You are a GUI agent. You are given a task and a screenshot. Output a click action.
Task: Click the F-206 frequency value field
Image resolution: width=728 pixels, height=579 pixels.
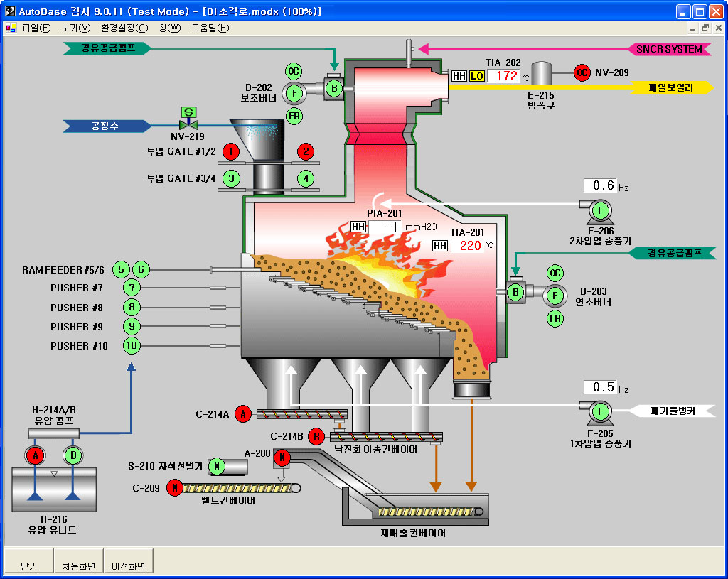(599, 185)
